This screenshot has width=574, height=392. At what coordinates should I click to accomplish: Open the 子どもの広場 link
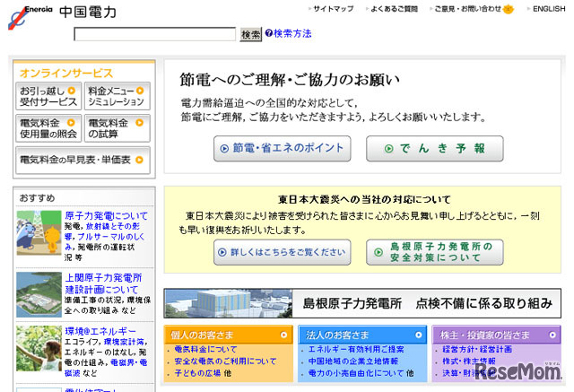pyautogui.click(x=197, y=373)
